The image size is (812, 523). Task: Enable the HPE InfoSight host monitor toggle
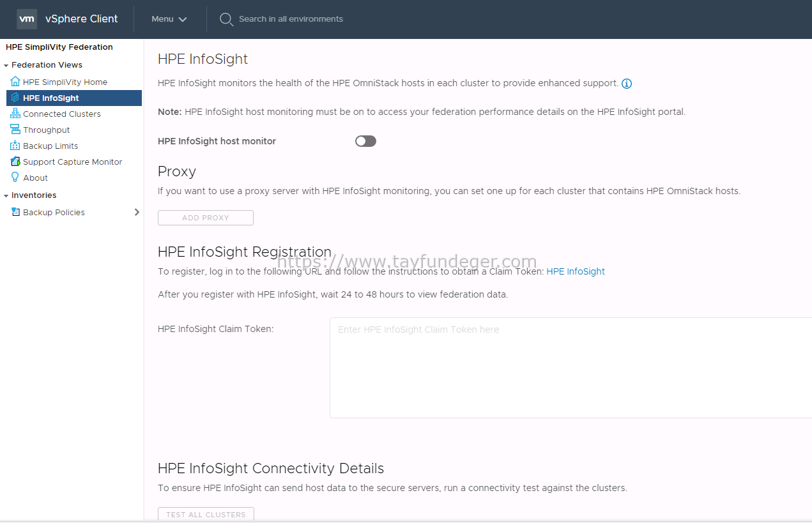pyautogui.click(x=365, y=141)
